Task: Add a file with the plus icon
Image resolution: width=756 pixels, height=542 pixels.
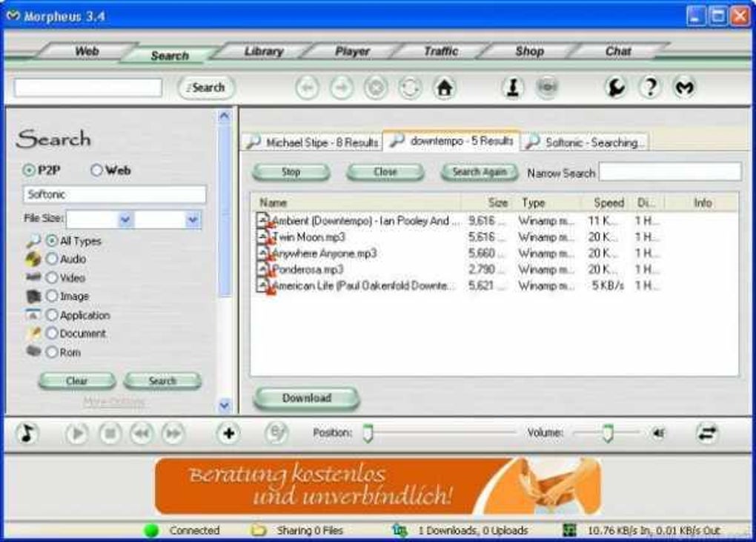Action: (228, 434)
